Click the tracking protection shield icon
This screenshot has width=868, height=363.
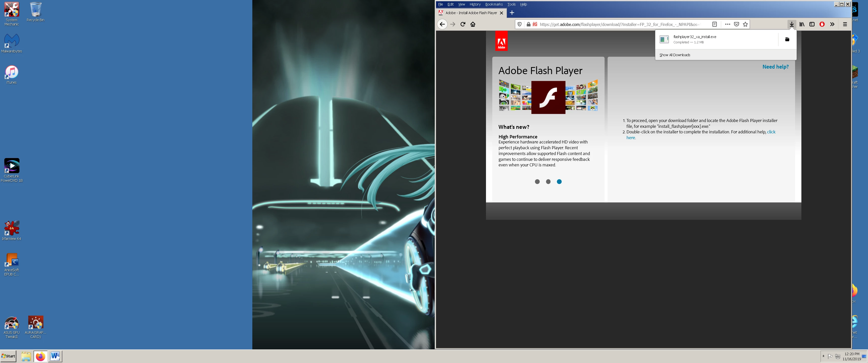(x=520, y=24)
